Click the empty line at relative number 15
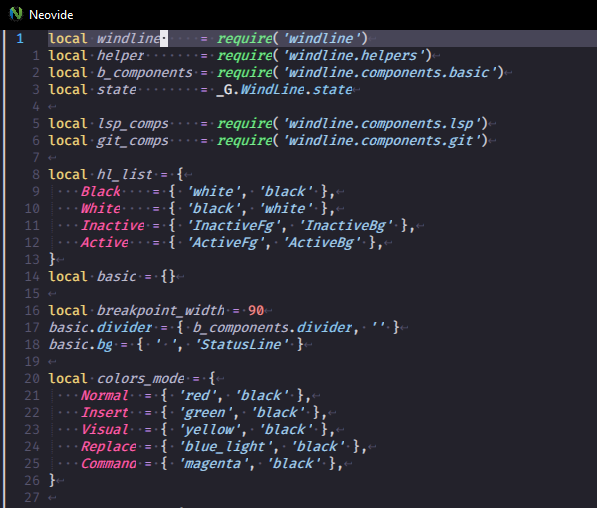This screenshot has height=508, width=597. (52, 294)
